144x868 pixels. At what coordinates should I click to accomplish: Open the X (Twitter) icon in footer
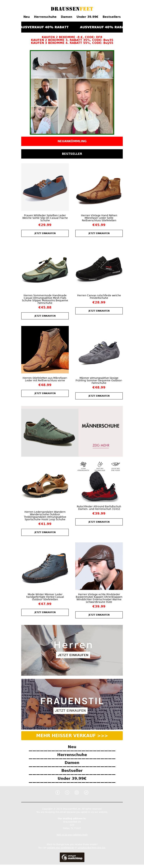click(67, 792)
